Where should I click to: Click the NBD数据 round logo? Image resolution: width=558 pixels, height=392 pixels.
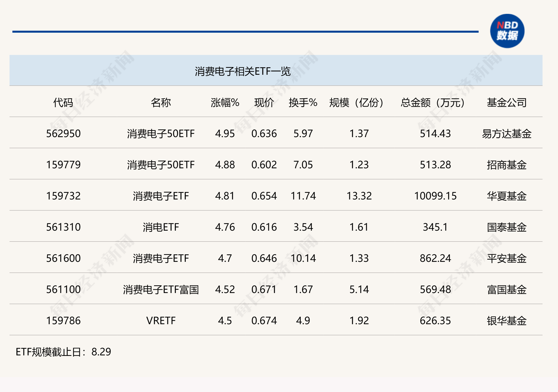(x=507, y=31)
